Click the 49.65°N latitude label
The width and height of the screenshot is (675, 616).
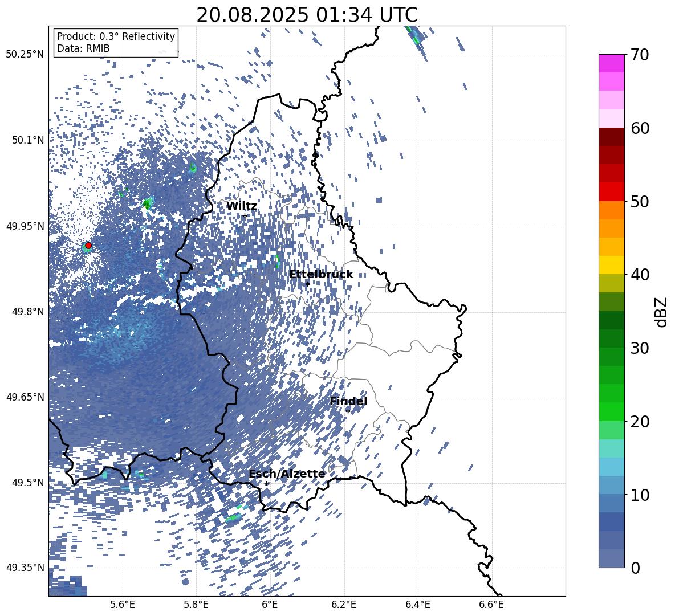tap(25, 397)
